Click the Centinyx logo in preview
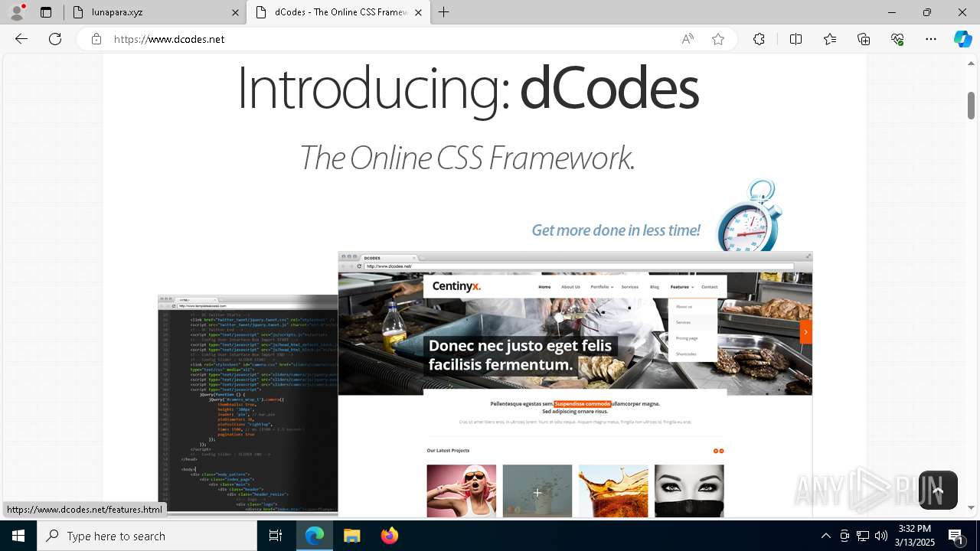The image size is (980, 551). [x=456, y=286]
